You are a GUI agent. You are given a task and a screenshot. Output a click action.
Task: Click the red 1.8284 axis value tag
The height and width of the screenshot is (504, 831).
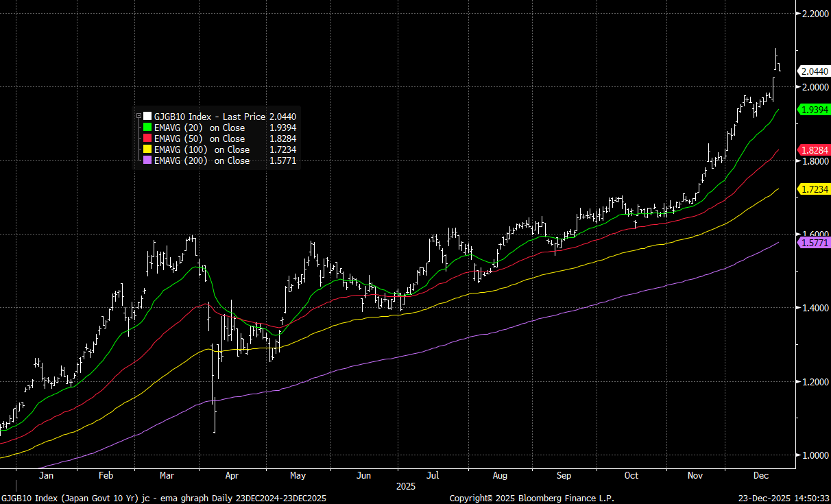pyautogui.click(x=814, y=149)
